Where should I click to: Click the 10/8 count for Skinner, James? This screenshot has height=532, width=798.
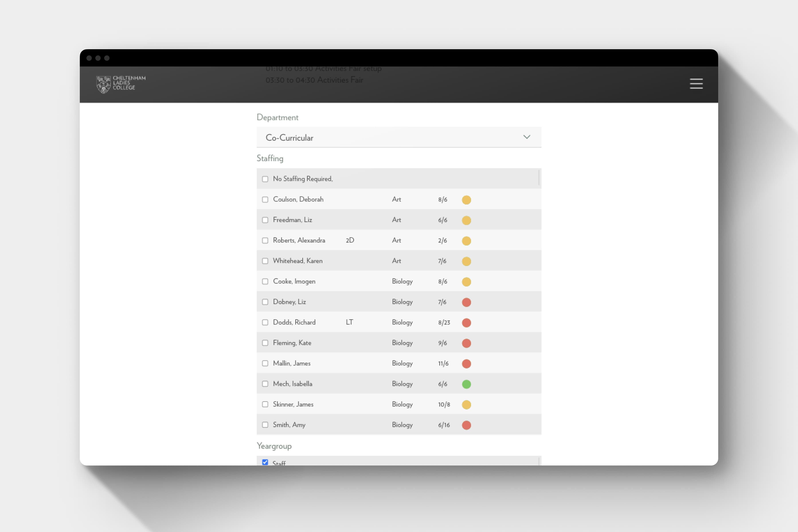pos(444,405)
